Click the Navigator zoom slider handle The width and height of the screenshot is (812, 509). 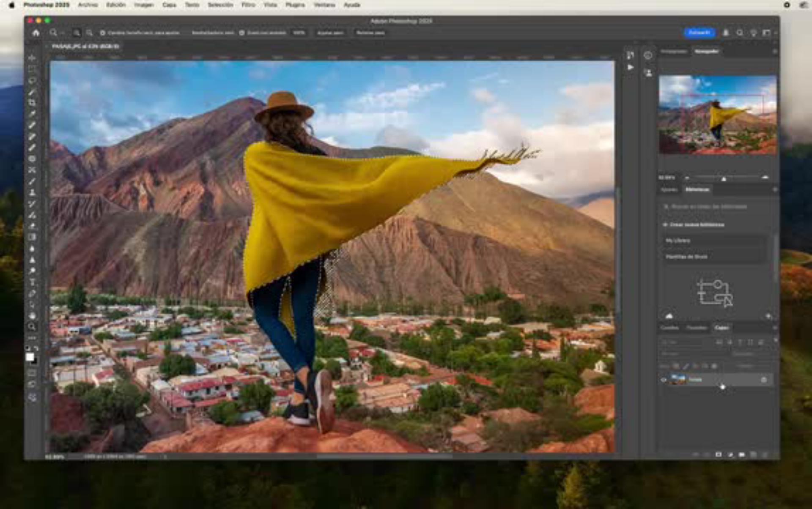(724, 179)
